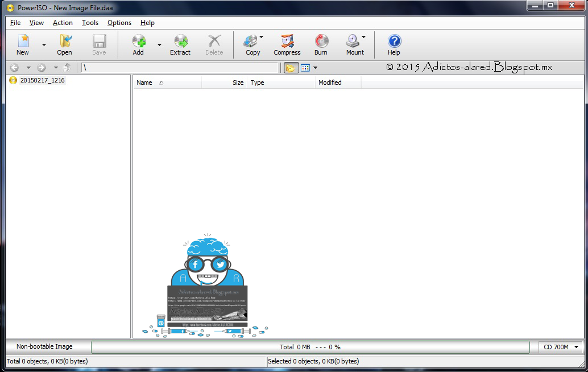588x372 pixels.
Task: Click the Up one level icon
Action: [68, 68]
